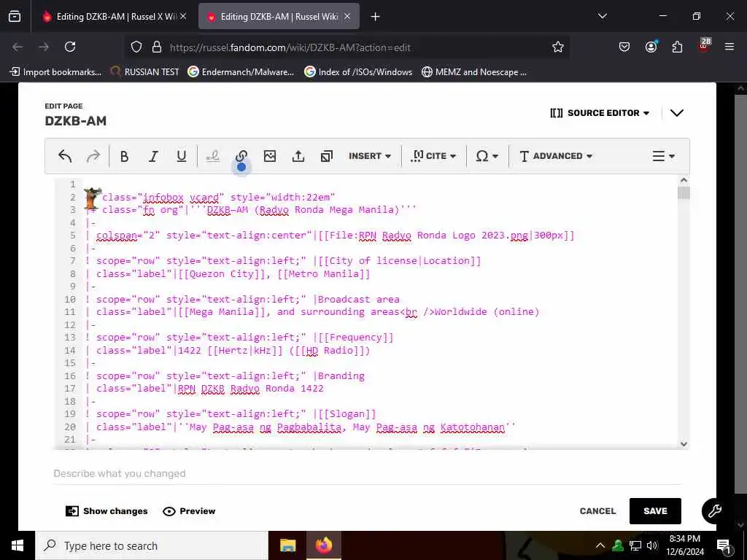747x560 pixels.
Task: Open RUSSIAN TEST bookmark
Action: point(145,72)
